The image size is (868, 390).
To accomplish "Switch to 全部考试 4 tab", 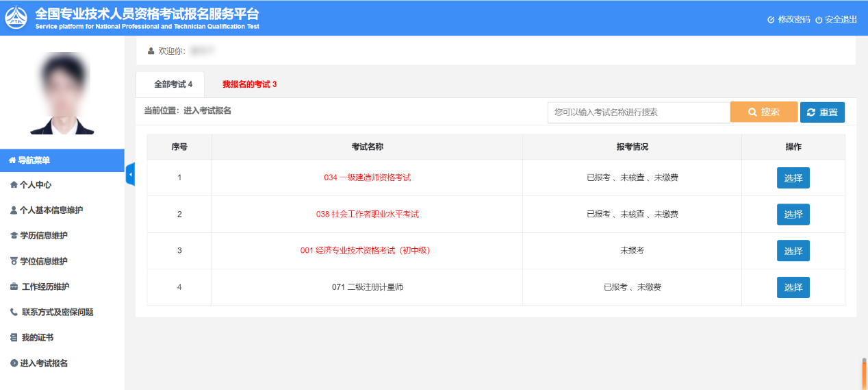I will tap(173, 84).
